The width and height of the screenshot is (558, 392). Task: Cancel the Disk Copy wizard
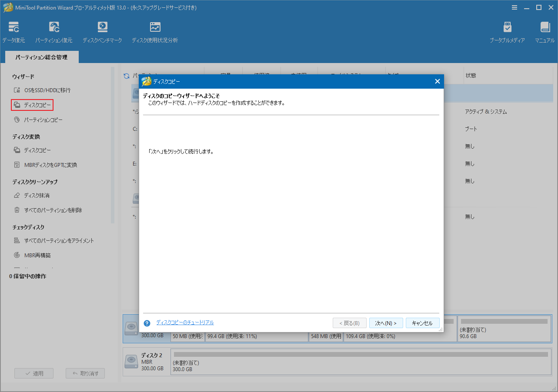(422, 322)
